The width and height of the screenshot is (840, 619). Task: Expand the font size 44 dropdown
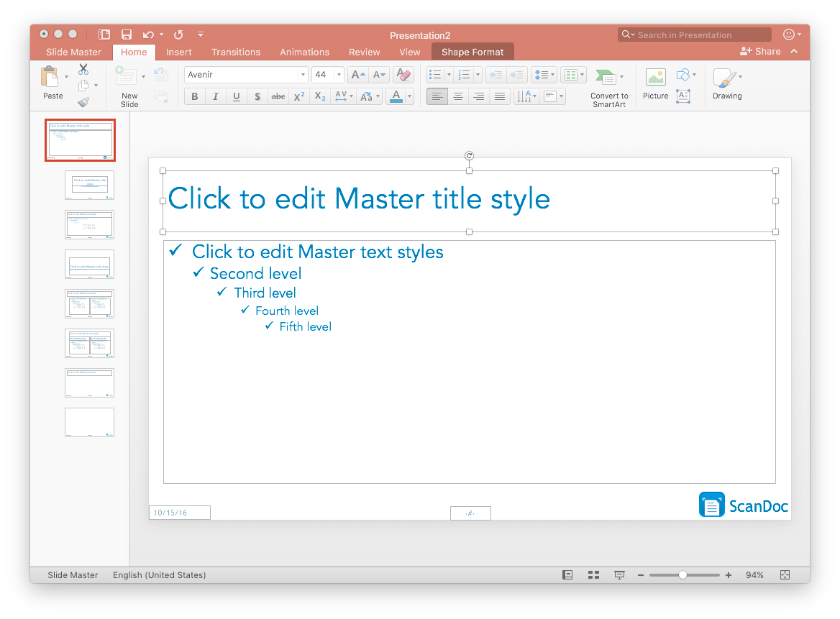coord(338,75)
